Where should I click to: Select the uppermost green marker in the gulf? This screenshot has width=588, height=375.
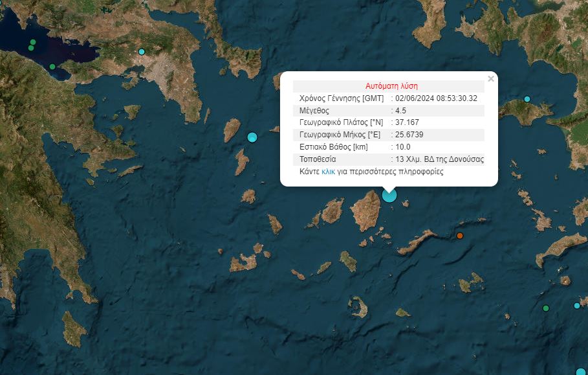pos(32,42)
